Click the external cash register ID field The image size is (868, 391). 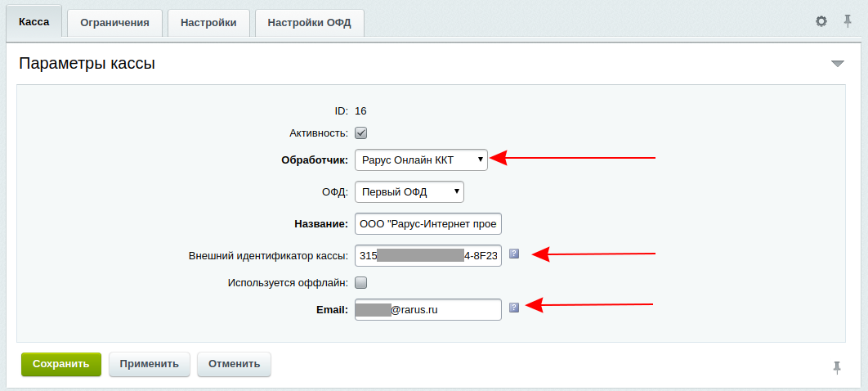428,255
